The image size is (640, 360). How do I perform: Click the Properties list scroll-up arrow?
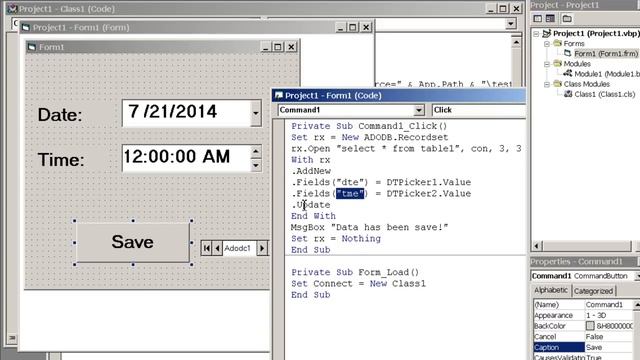pyautogui.click(x=637, y=304)
